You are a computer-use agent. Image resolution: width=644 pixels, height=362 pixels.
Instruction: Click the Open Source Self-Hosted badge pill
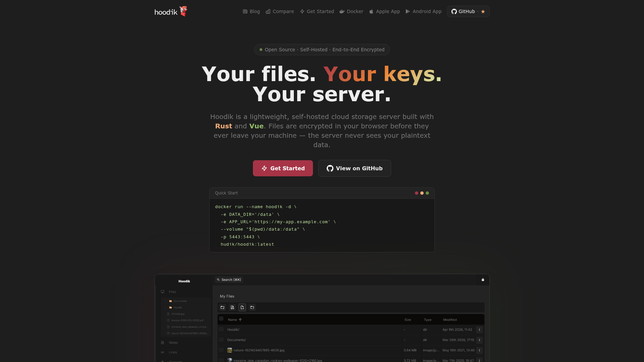pyautogui.click(x=322, y=50)
